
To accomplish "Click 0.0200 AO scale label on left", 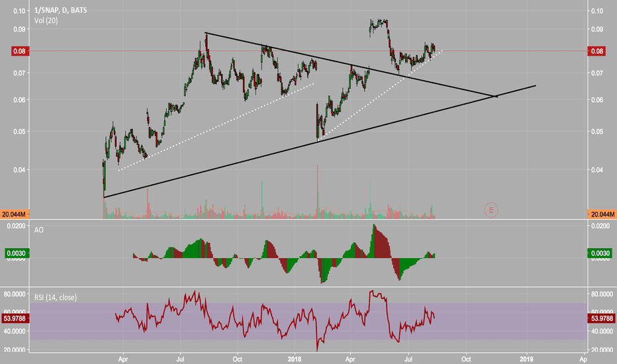I will click(17, 226).
